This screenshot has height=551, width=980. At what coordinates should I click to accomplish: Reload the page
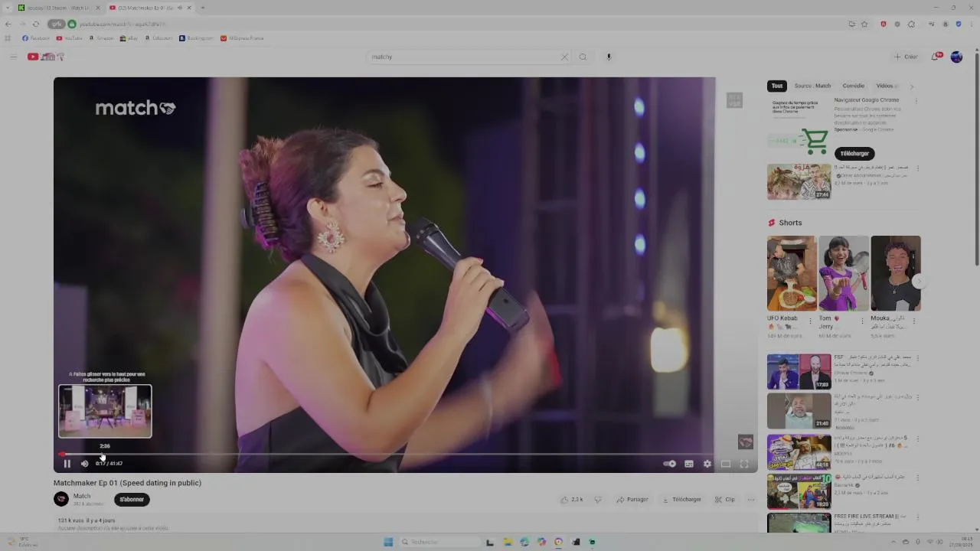[35, 24]
